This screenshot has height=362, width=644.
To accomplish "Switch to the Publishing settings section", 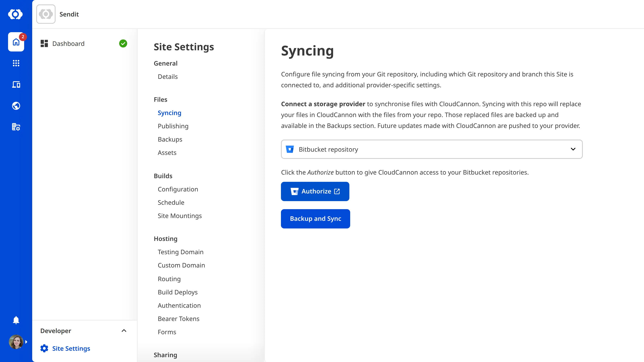I will coord(173,126).
